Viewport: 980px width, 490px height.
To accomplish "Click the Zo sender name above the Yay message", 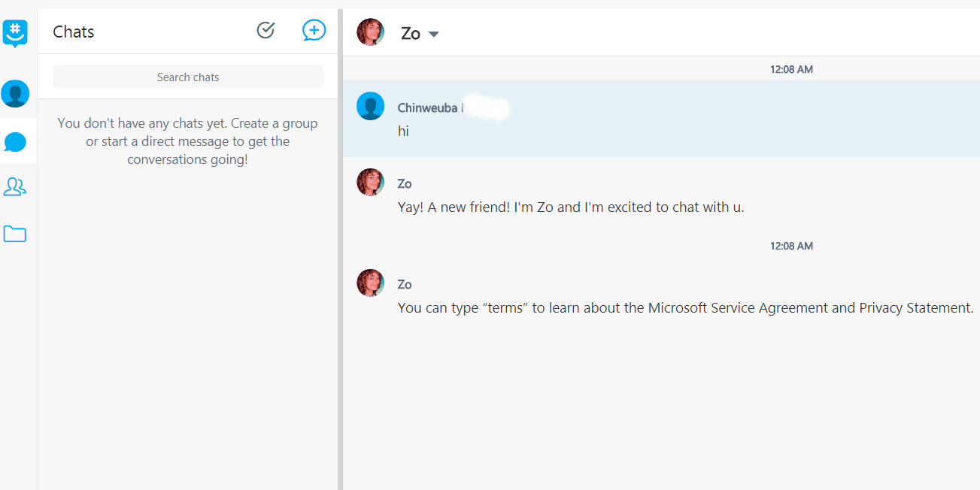I will pyautogui.click(x=405, y=183).
